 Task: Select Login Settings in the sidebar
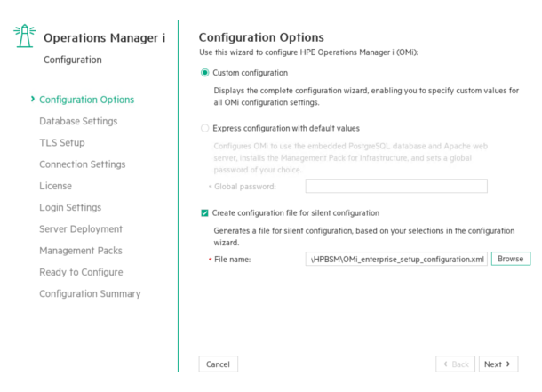(x=70, y=207)
